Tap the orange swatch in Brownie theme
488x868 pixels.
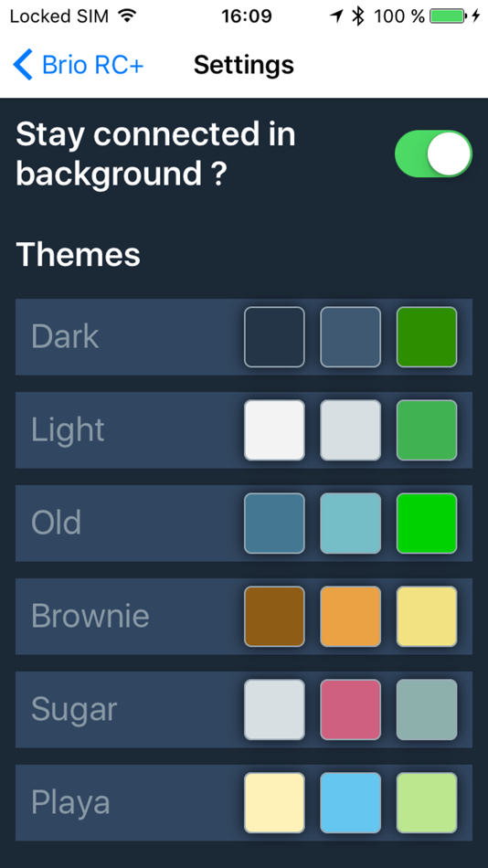pos(351,616)
